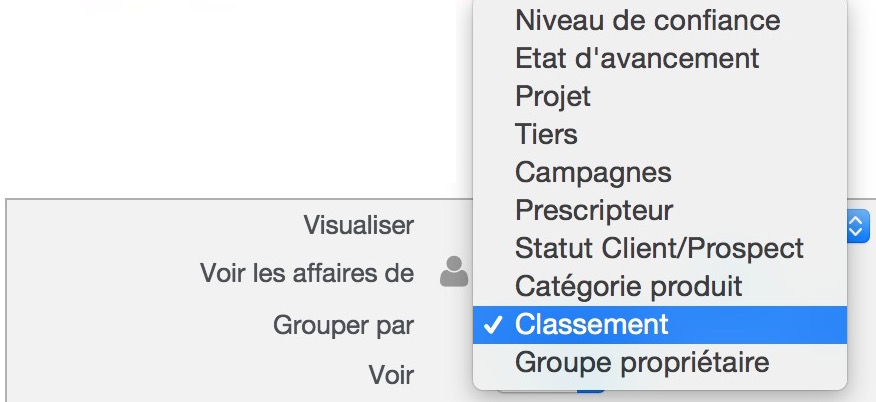Select the checked Classement option
The width and height of the screenshot is (876, 402).
click(x=660, y=324)
